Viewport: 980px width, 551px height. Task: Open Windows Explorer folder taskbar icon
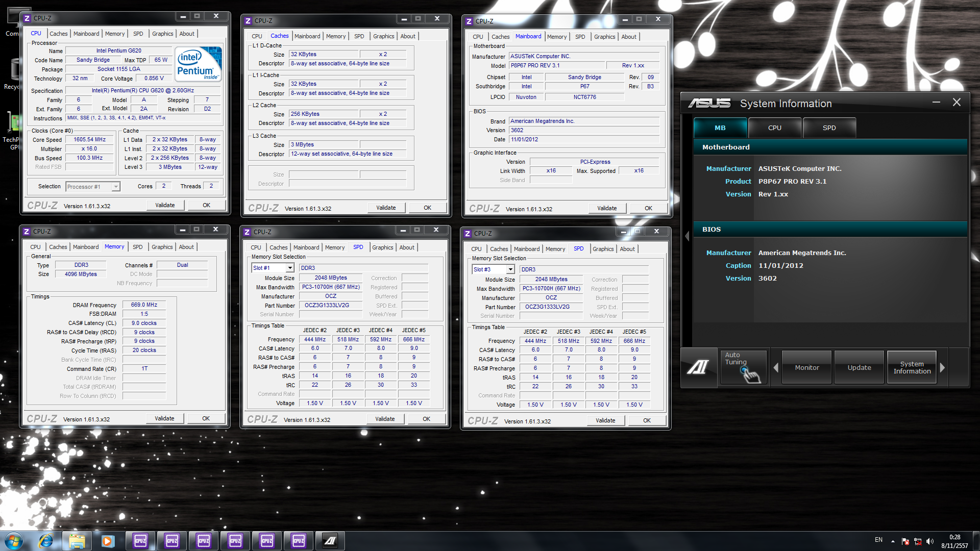click(77, 541)
